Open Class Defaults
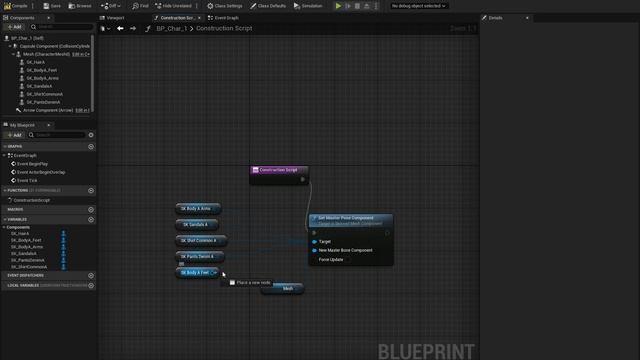Image resolution: width=640 pixels, height=360 pixels. tap(268, 6)
